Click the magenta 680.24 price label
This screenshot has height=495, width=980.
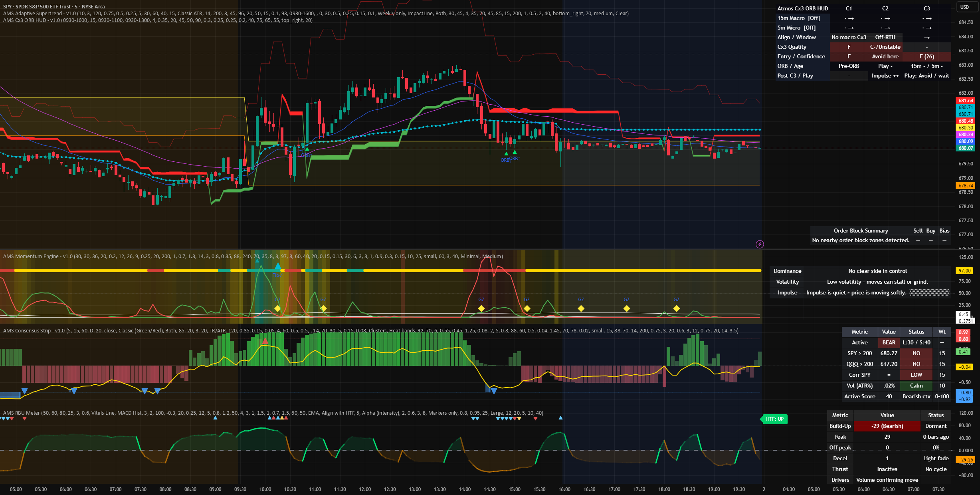point(966,135)
